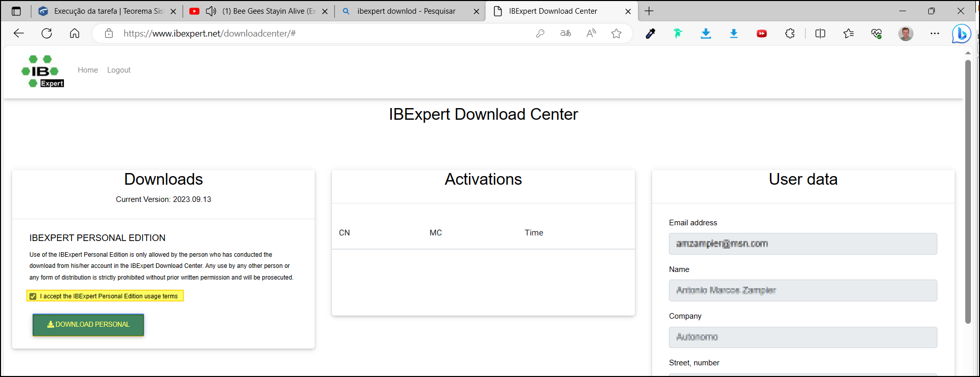Viewport: 980px width, 377px height.
Task: Click the second blue download arrow icon
Action: pyautogui.click(x=733, y=33)
